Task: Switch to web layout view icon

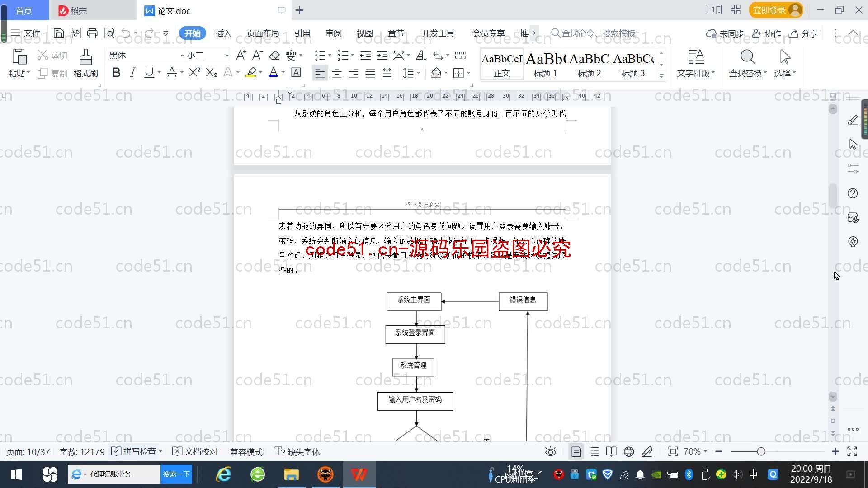Action: click(629, 451)
